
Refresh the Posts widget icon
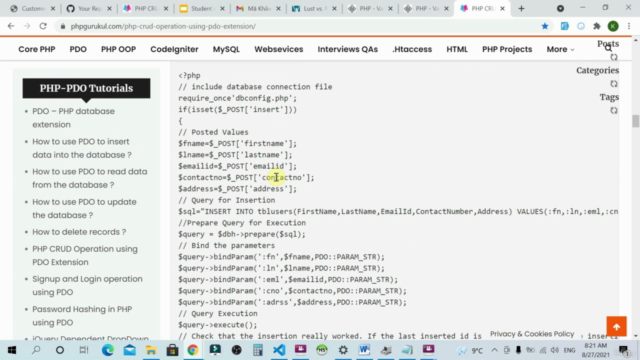[614, 57]
